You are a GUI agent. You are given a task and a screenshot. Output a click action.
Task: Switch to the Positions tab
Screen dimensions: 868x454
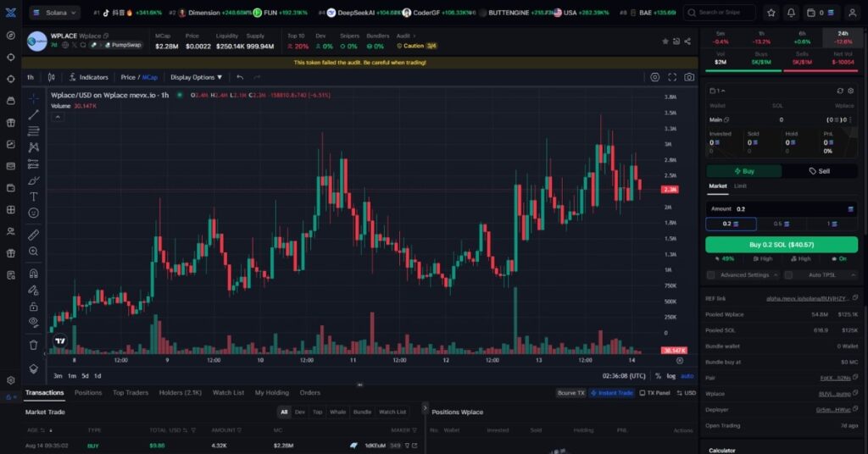point(88,393)
